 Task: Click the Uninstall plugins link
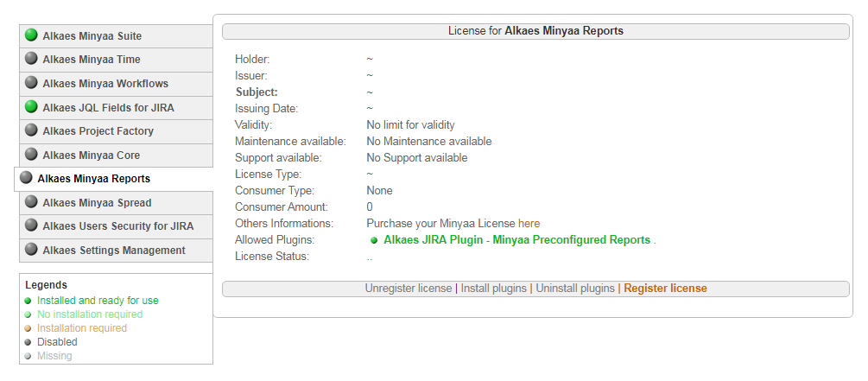pyautogui.click(x=575, y=289)
